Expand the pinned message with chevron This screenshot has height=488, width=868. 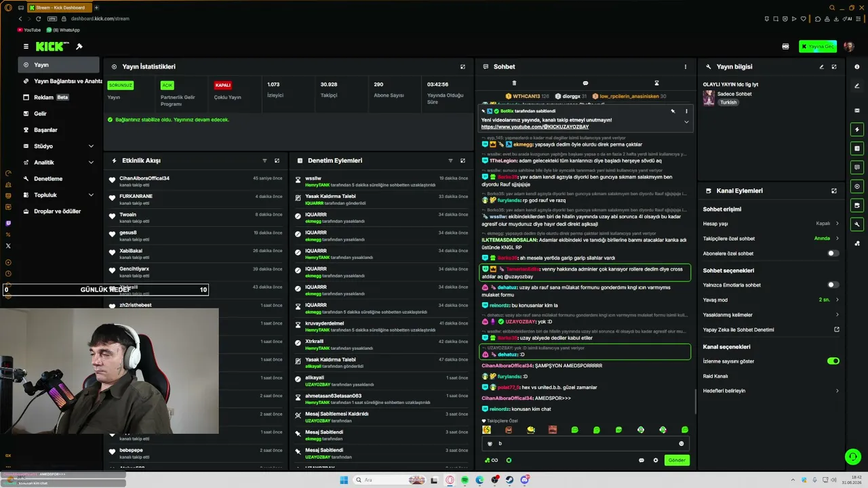686,122
